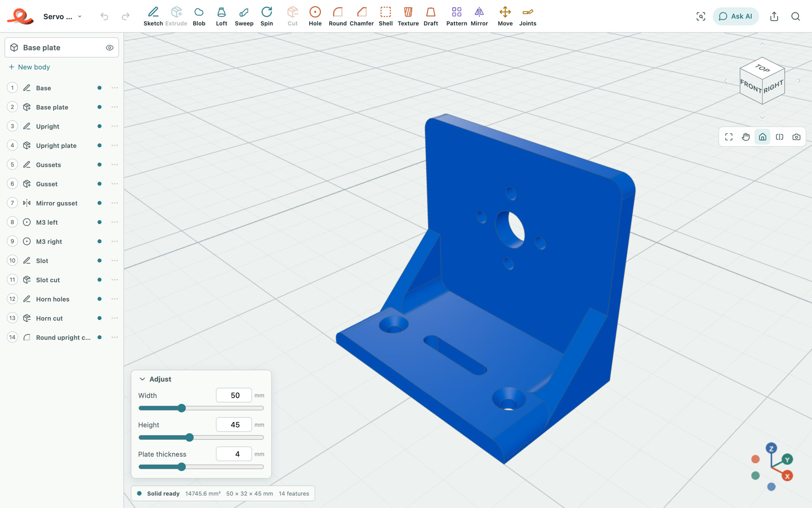Viewport: 812px width, 508px height.
Task: Click the Width slider
Action: pyautogui.click(x=201, y=408)
